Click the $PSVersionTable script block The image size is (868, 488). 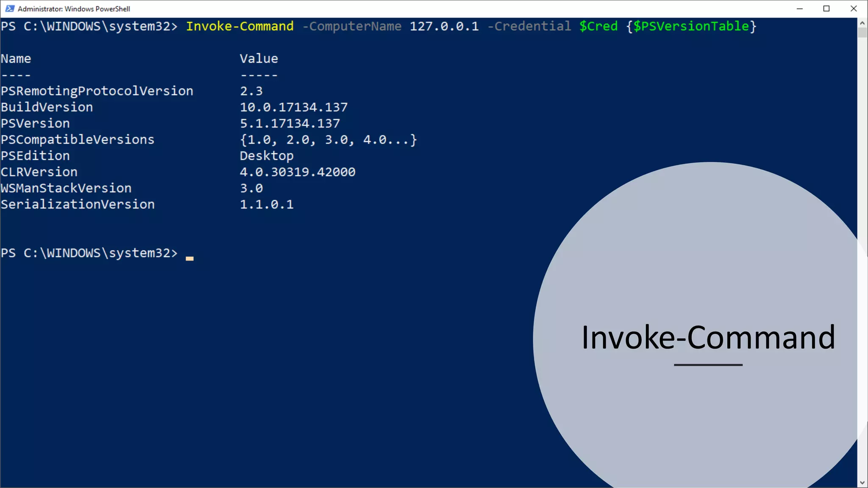(x=691, y=26)
